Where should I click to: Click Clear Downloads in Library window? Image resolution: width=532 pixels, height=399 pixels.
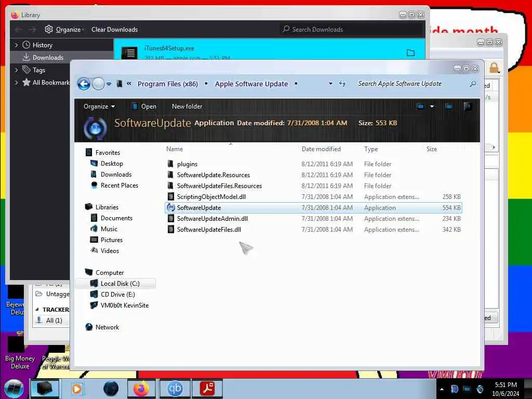click(115, 30)
